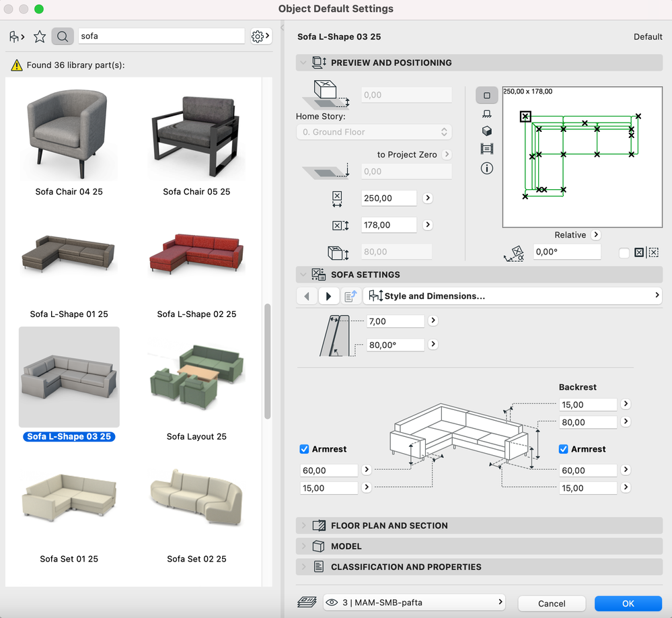Toggle the mirror checkbox beside rotation angle
Image resolution: width=672 pixels, height=618 pixels.
click(624, 253)
